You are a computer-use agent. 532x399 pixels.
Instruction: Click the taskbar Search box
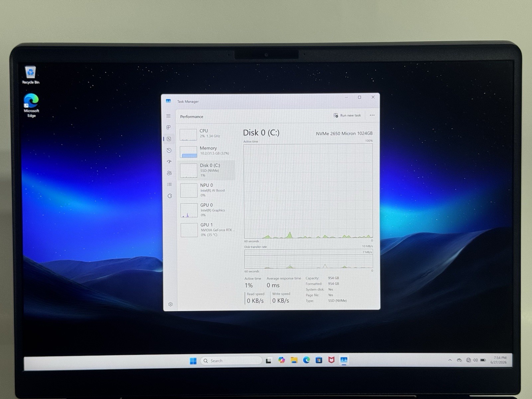click(x=231, y=361)
